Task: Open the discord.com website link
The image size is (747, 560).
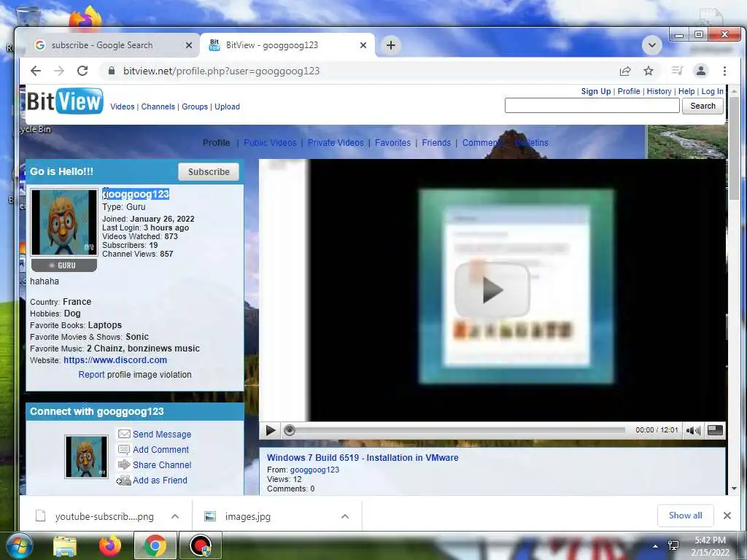Action: pos(115,360)
